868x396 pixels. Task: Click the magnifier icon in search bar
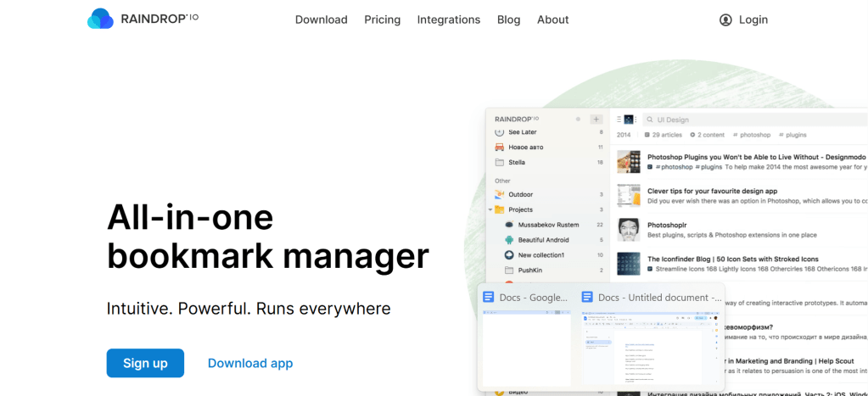649,120
